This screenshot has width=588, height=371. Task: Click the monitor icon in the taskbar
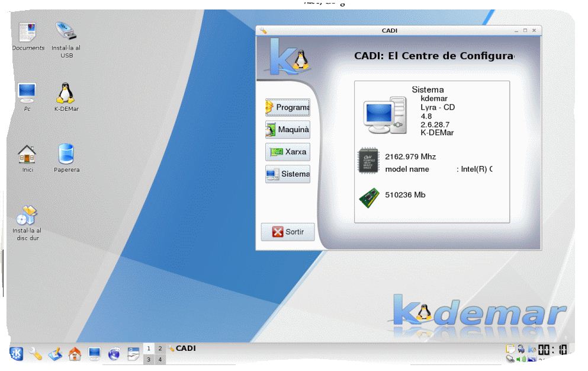tap(94, 354)
